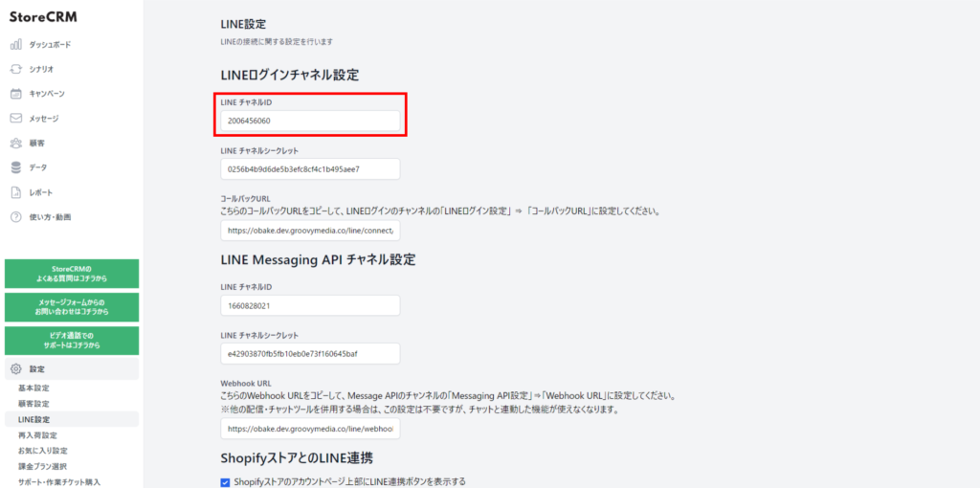Click the コールバックURL label text
The image size is (980, 488).
pyautogui.click(x=246, y=199)
